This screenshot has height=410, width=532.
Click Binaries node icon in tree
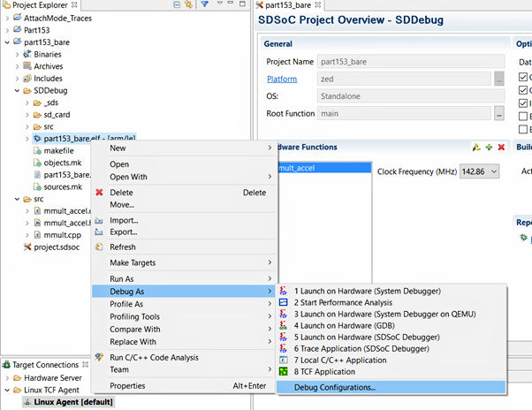tap(27, 54)
